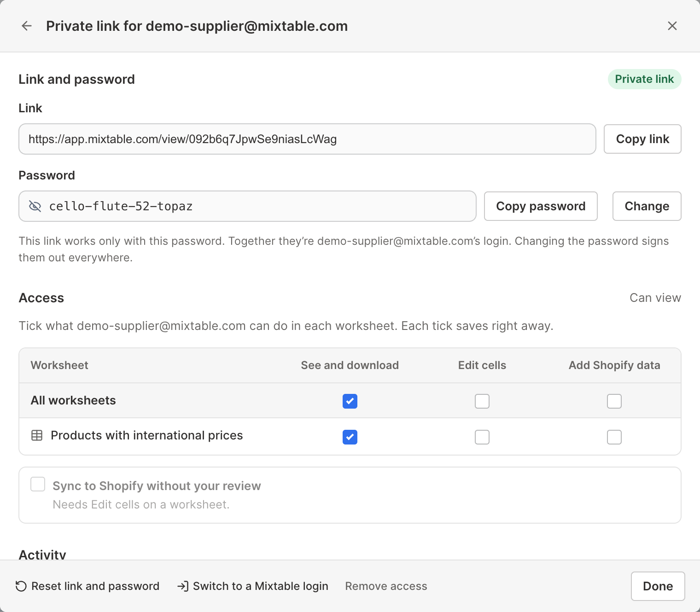700x612 pixels.
Task: Click Done to finish
Action: point(658,586)
